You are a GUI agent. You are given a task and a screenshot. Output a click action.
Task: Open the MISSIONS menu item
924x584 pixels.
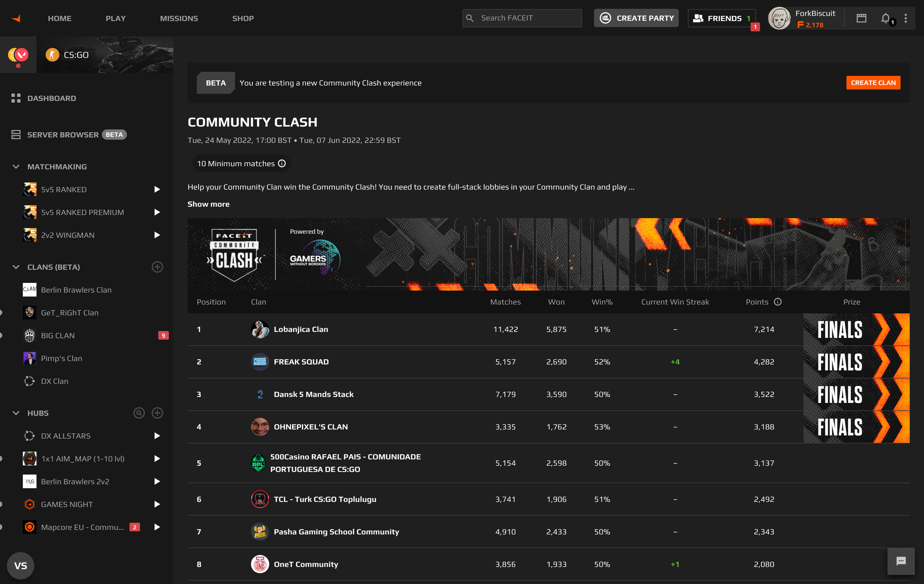(x=179, y=18)
